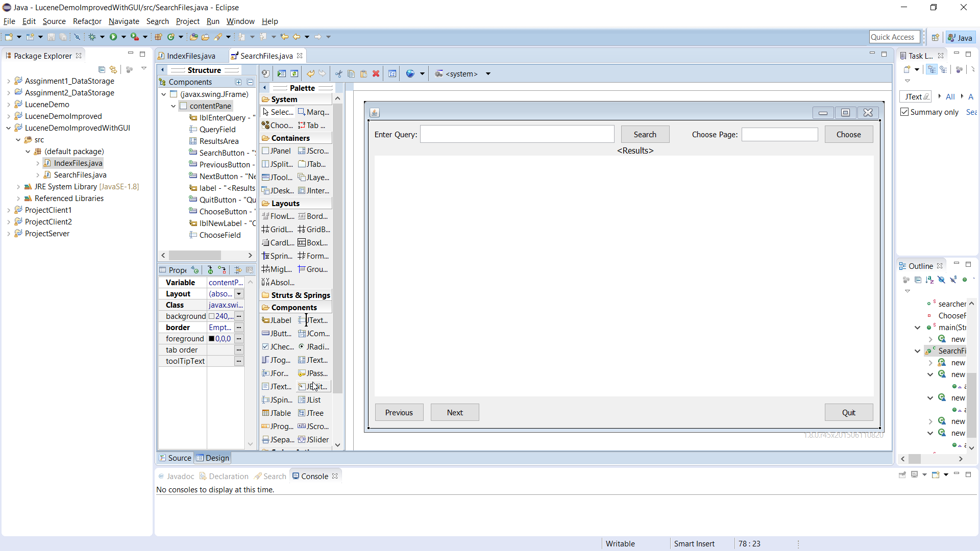Collapse all projects in Package Explorer

(x=102, y=70)
